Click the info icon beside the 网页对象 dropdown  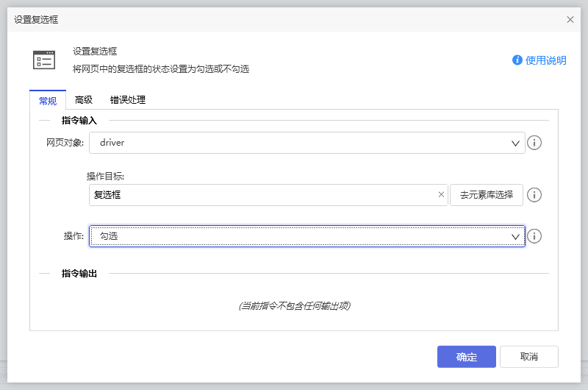[x=535, y=143]
